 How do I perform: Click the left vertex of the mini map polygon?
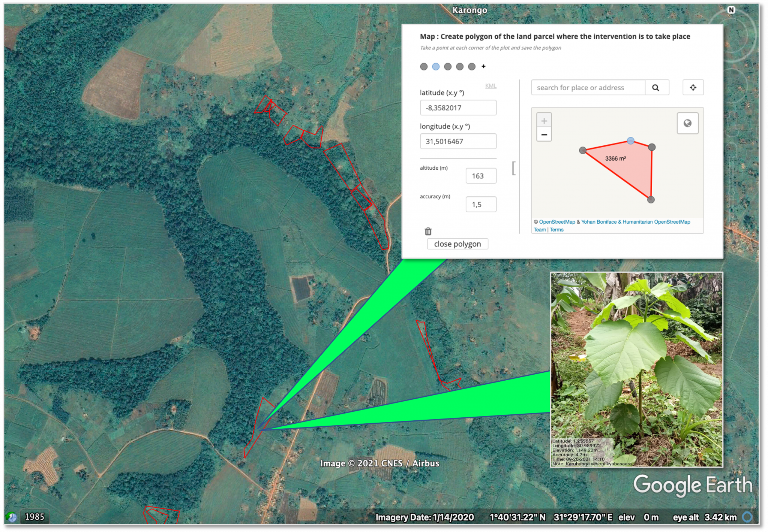(583, 151)
